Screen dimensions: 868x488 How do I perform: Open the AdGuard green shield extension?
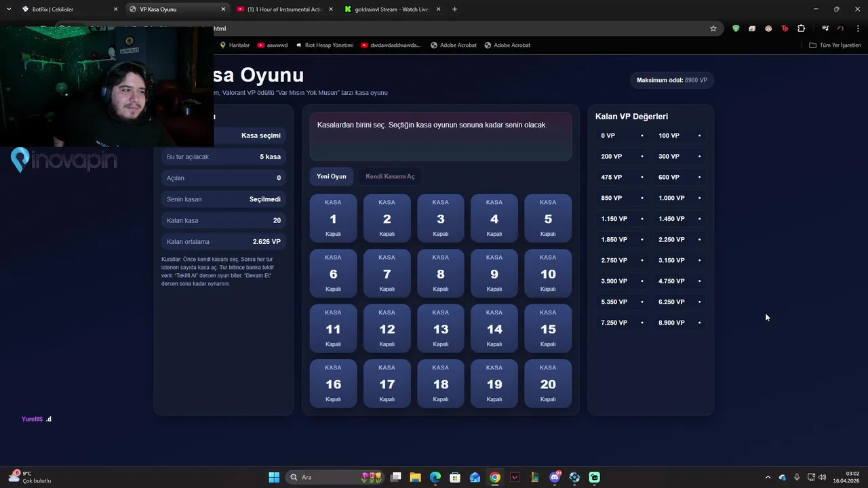coord(736,28)
